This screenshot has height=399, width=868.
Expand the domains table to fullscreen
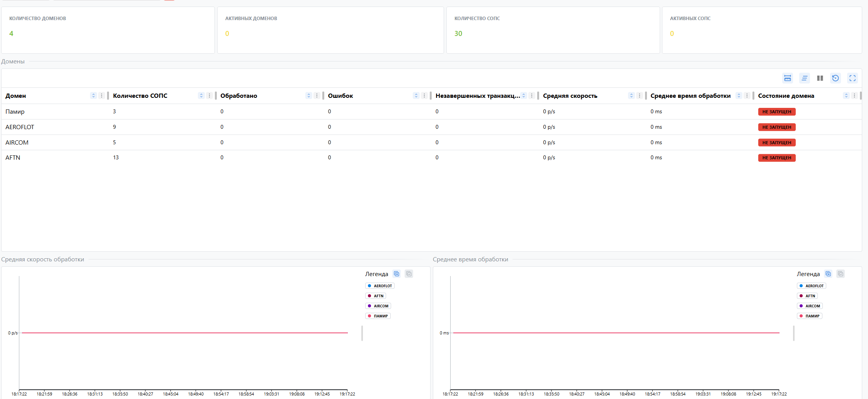click(852, 78)
